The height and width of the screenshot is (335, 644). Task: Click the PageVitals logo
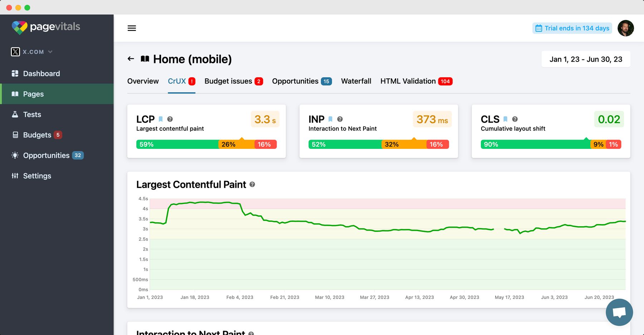point(47,27)
